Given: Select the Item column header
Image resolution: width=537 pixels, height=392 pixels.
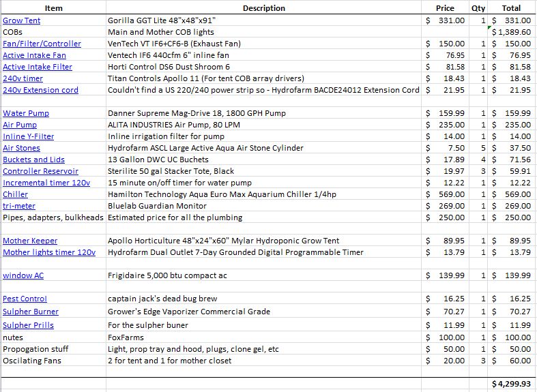Looking at the screenshot, I should click(54, 8).
